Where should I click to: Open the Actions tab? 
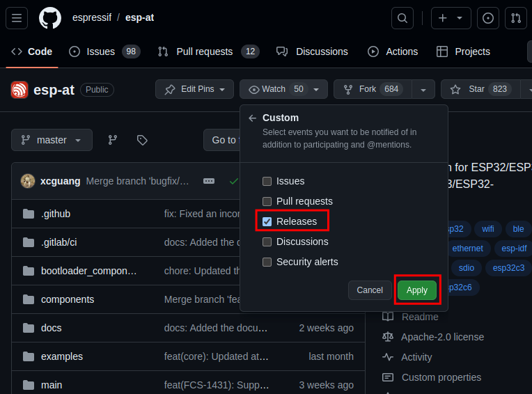click(x=393, y=52)
